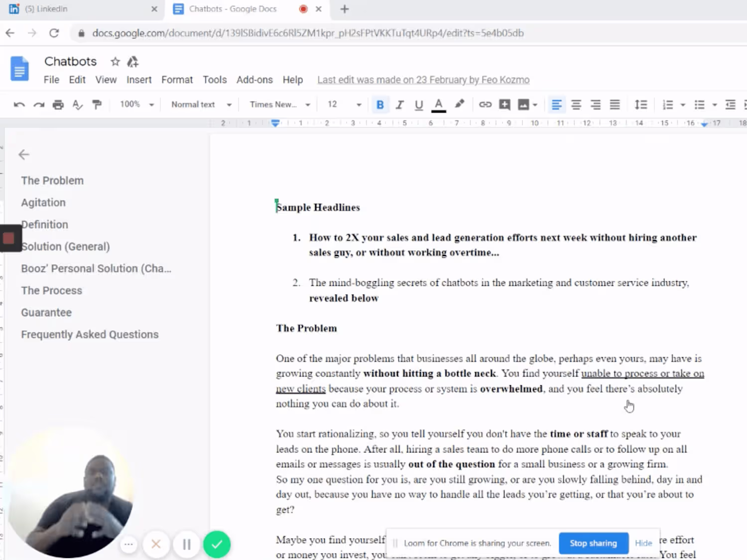Viewport: 747px width, 560px height.
Task: Insert an image from toolbar
Action: (x=523, y=105)
